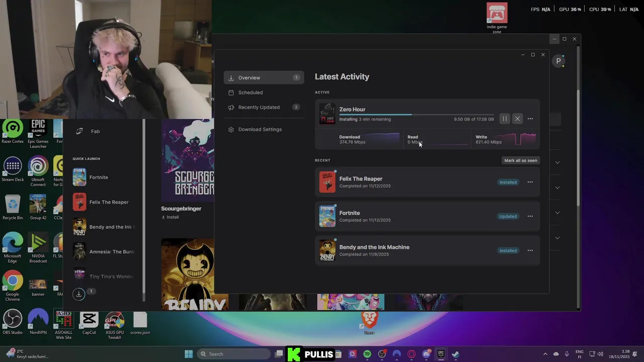The image size is (644, 362).
Task: Open the Scheduled downloads section
Action: click(x=264, y=93)
